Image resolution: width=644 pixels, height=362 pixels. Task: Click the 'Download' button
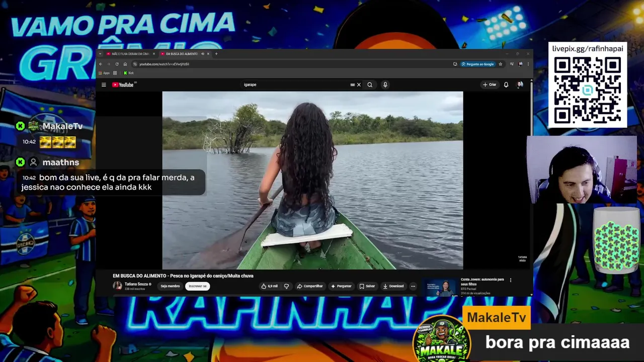(x=393, y=286)
